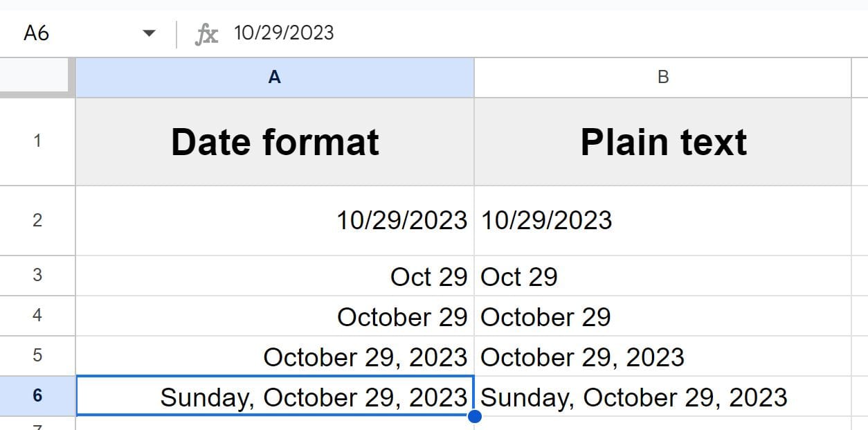Click cell A4 showing October 29
This screenshot has height=430, width=868.
click(x=274, y=316)
